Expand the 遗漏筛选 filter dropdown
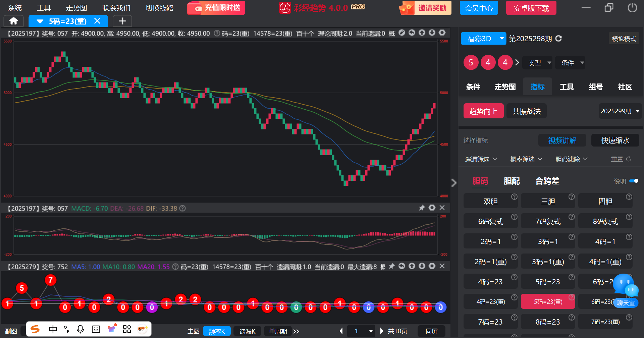The height and width of the screenshot is (338, 644). pos(481,159)
